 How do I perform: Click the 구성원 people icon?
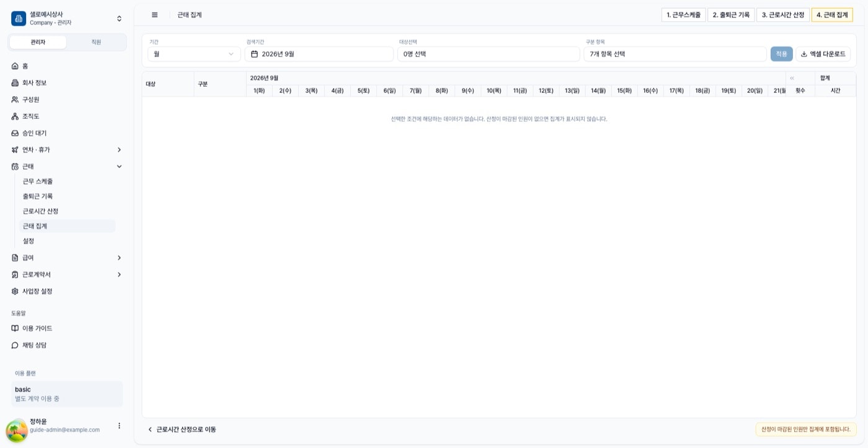(15, 99)
